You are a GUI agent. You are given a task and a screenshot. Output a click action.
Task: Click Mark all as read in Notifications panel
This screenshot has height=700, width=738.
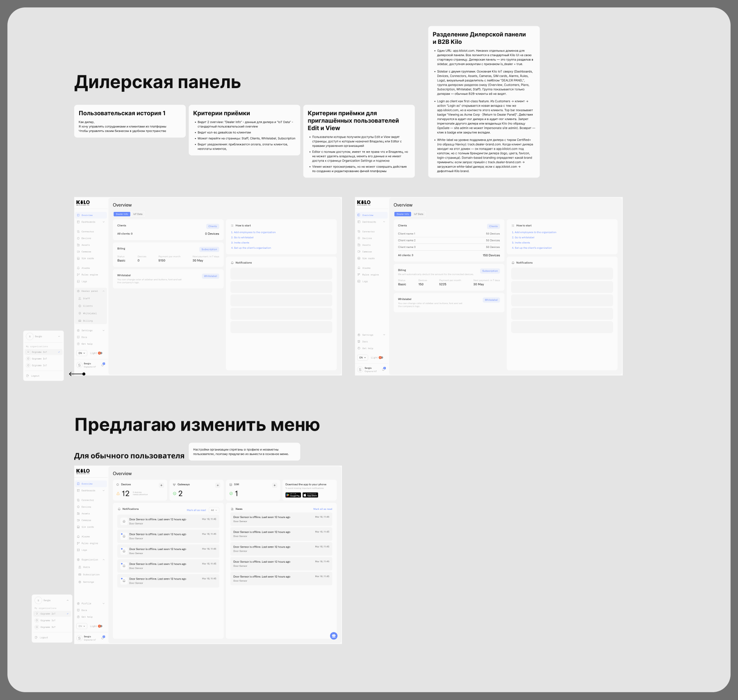pyautogui.click(x=196, y=510)
